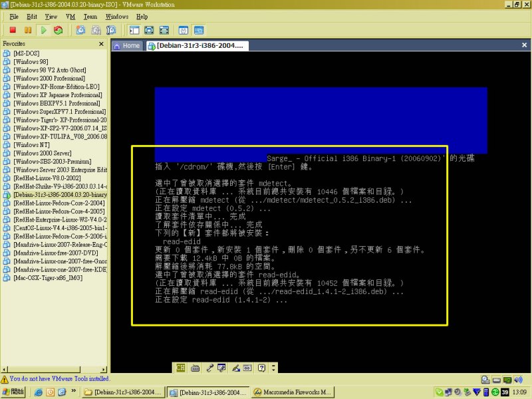Close the Debian VM tab with the X
This screenshot has width=532, height=399.
pos(524,45)
